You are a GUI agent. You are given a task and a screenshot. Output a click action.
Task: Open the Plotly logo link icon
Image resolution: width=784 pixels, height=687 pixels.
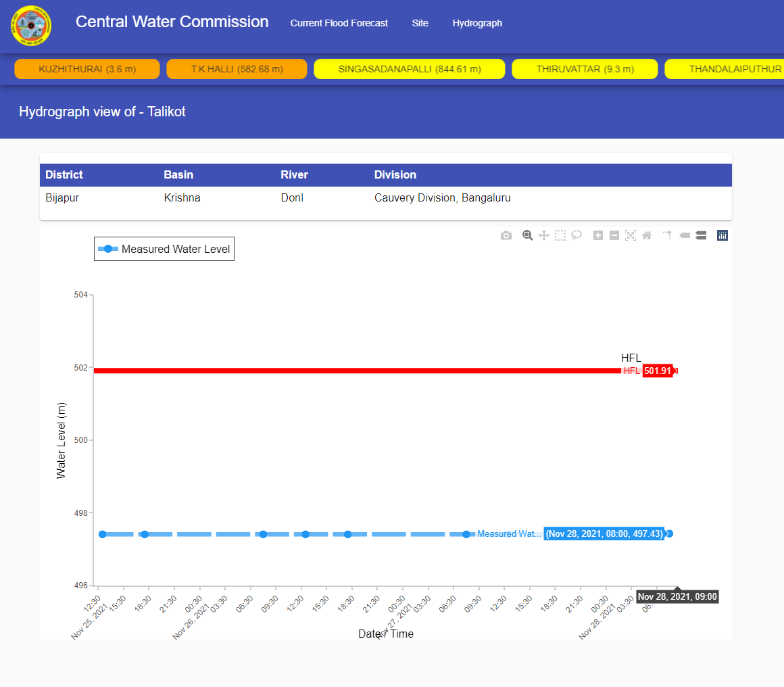tap(722, 235)
